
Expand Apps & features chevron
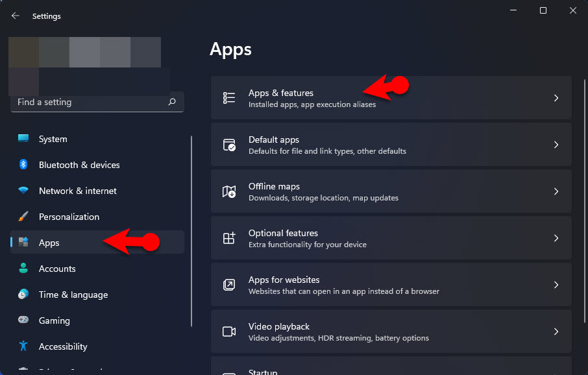point(556,98)
